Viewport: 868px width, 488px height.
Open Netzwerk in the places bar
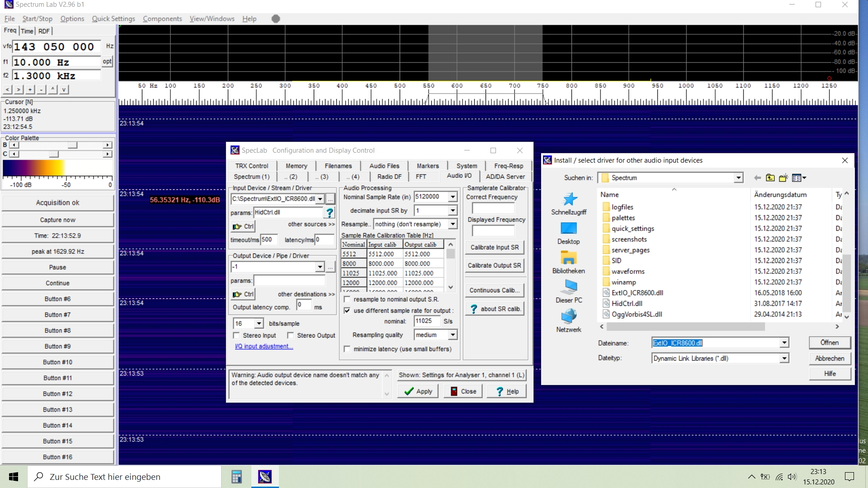coord(569,321)
